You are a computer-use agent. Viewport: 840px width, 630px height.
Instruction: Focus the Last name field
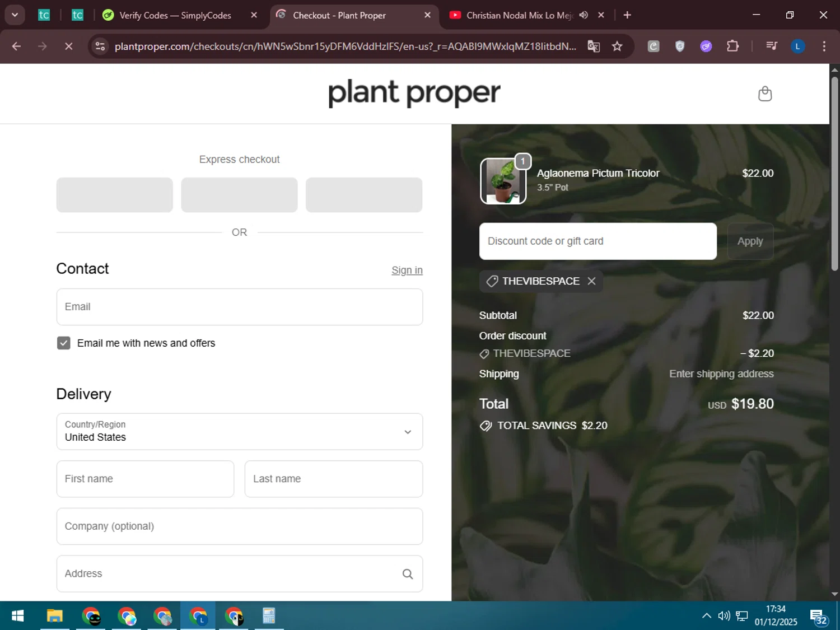click(334, 479)
